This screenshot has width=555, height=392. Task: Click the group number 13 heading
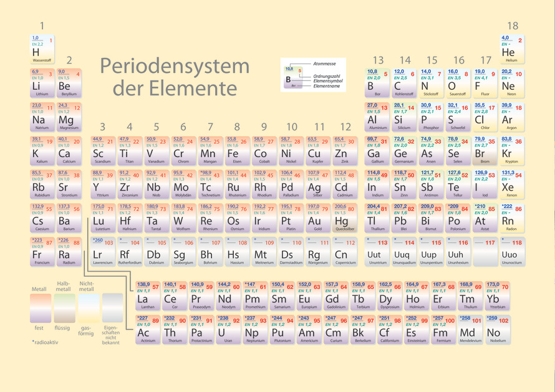pyautogui.click(x=378, y=60)
